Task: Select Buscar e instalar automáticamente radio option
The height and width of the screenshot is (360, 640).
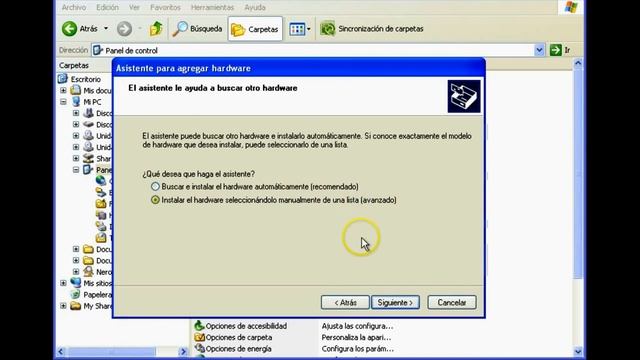Action: tap(155, 187)
